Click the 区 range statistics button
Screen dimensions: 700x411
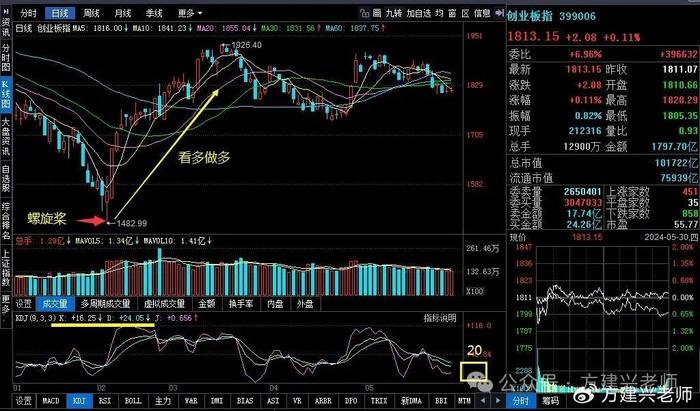(466, 13)
